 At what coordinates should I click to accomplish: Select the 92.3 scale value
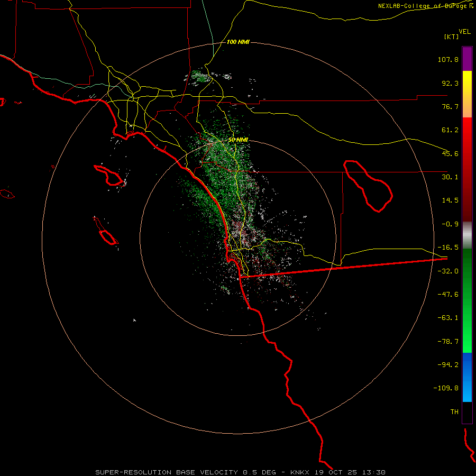[x=450, y=83]
